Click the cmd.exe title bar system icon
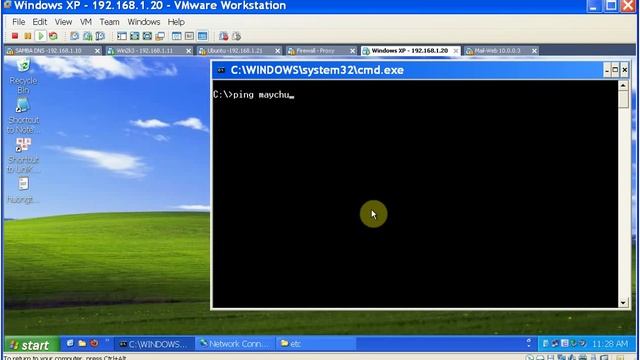This screenshot has width=640, height=360. pyautogui.click(x=221, y=70)
